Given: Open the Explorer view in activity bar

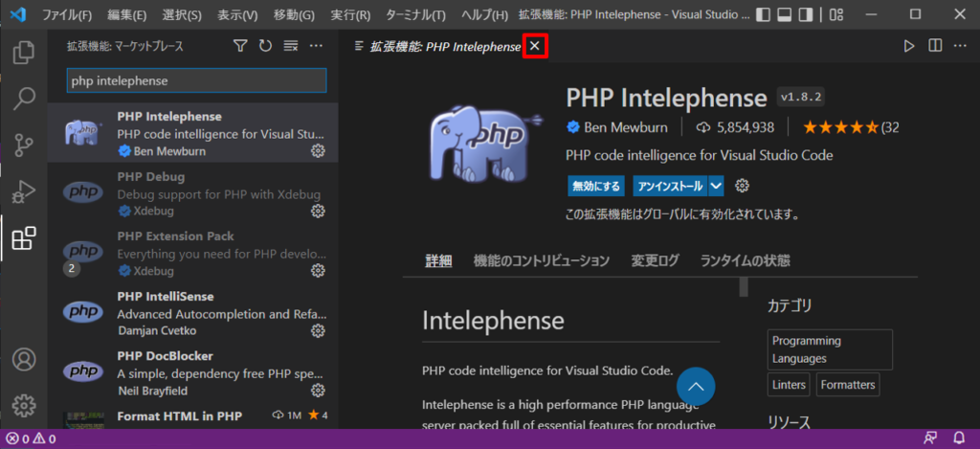Looking at the screenshot, I should [x=24, y=53].
